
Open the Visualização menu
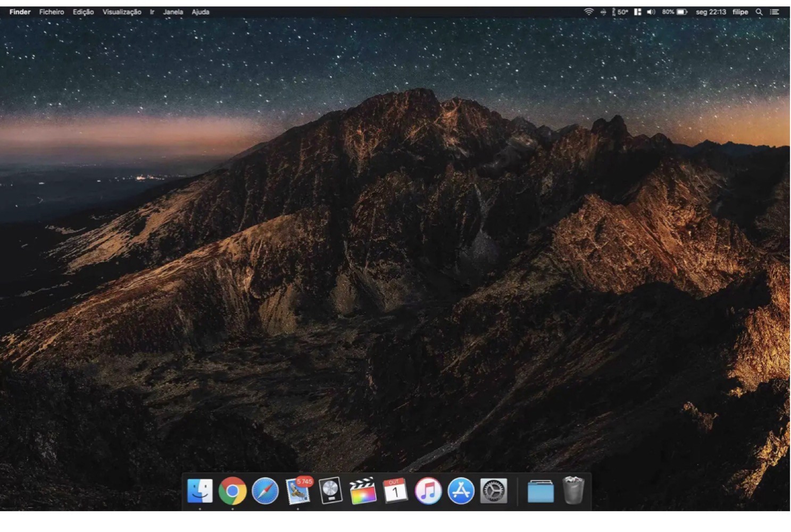(122, 12)
